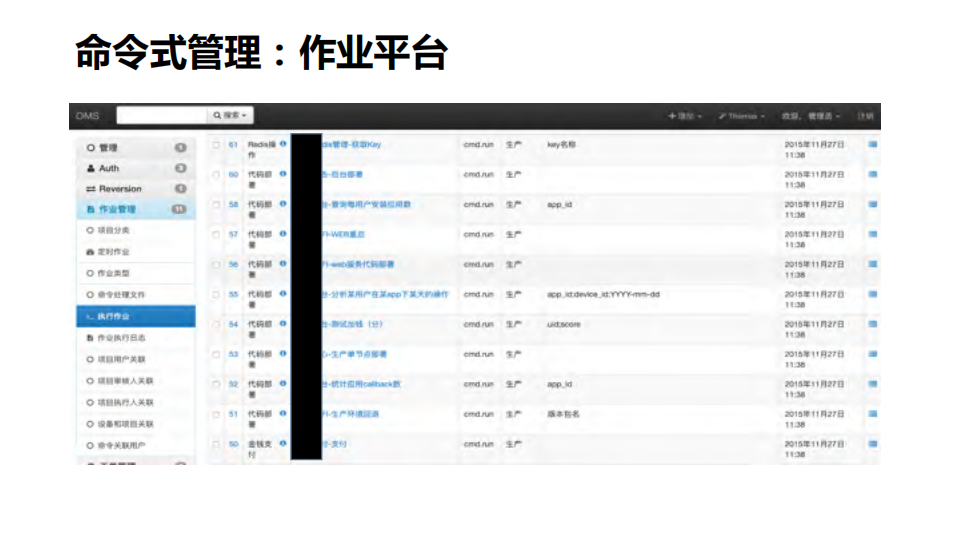Image resolution: width=959 pixels, height=539 pixels.
Task: Open the blue detail icon for row 55
Action: pyautogui.click(x=873, y=294)
